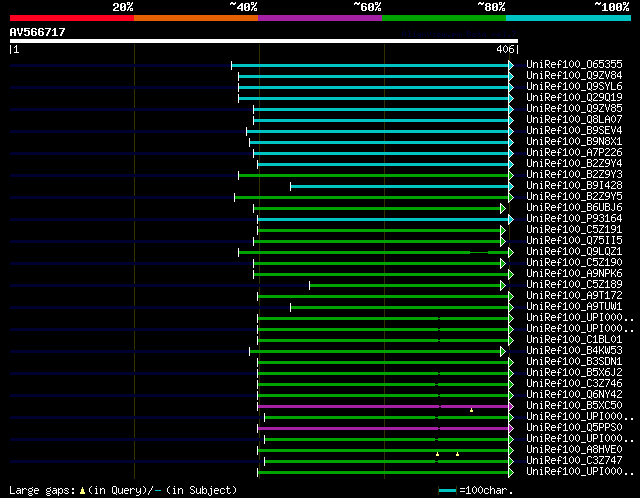Click the cyan 100char scale legend bar

coord(447,491)
